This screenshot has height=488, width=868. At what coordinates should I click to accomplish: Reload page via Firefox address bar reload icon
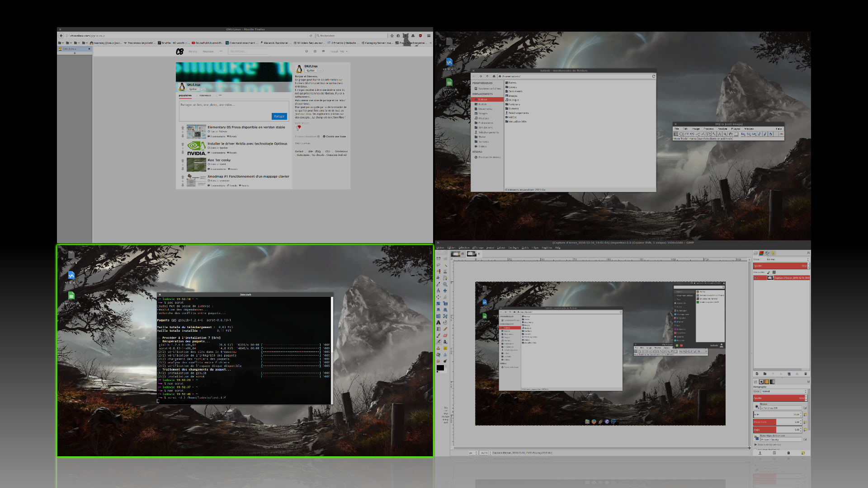pyautogui.click(x=311, y=36)
